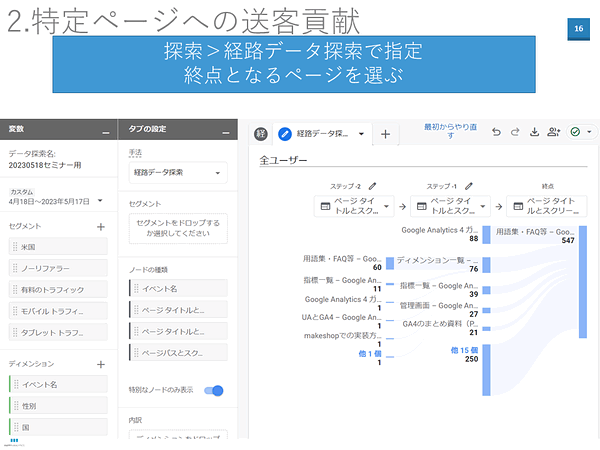The width and height of the screenshot is (600, 450).
Task: Open the 手法 経路データ探索 dropdown
Action: click(178, 173)
